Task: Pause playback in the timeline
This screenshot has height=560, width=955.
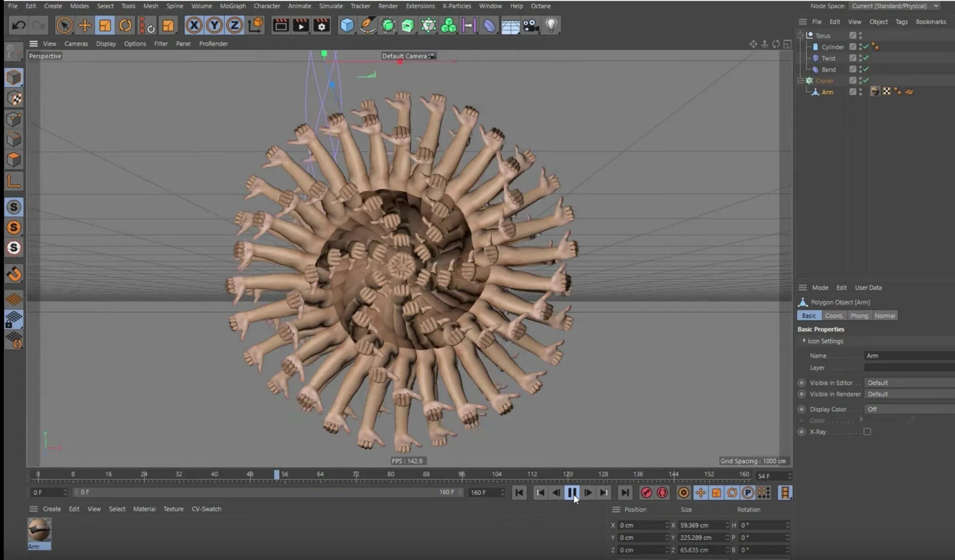Action: (572, 492)
